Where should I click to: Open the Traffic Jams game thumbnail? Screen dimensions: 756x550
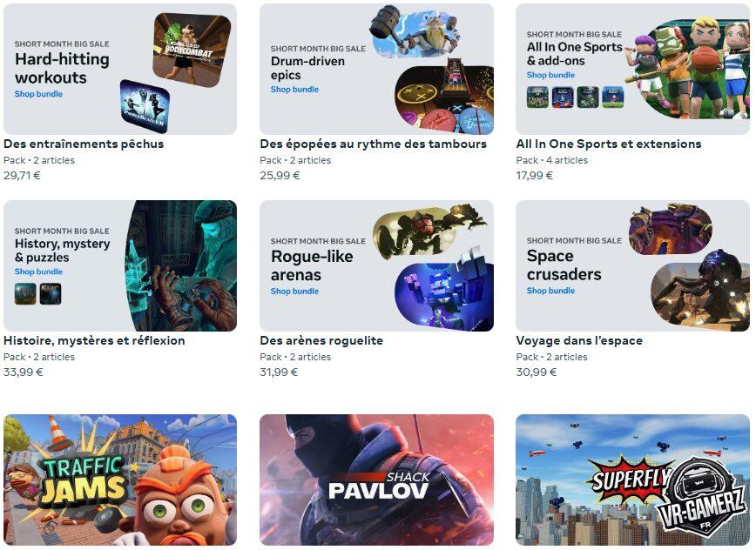point(120,480)
